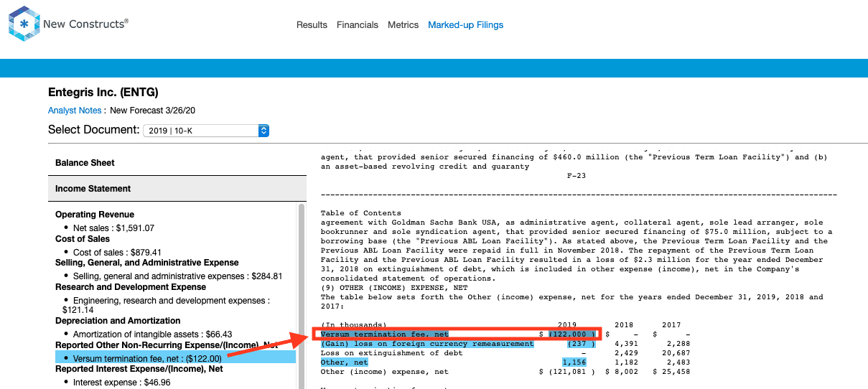The width and height of the screenshot is (868, 389).
Task: Open the Financials page
Action: coord(358,25)
